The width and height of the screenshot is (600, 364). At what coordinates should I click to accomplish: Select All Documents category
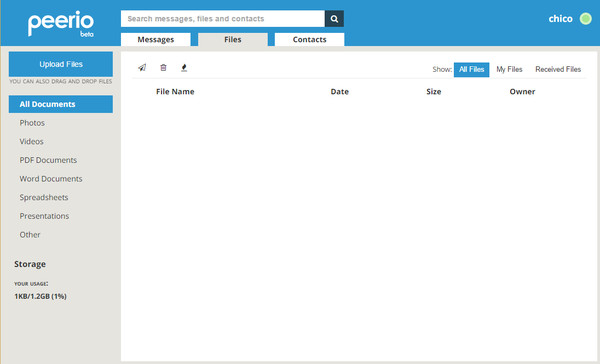[x=61, y=104]
